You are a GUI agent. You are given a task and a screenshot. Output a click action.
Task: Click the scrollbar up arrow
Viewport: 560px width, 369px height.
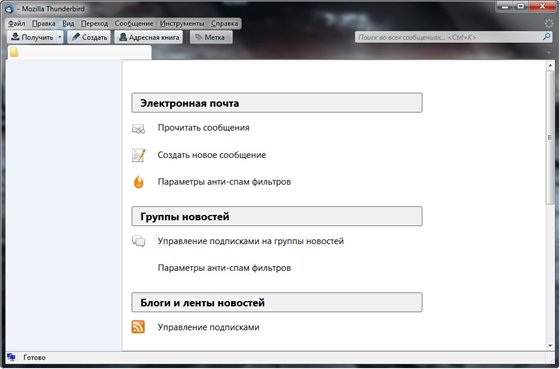pos(550,65)
